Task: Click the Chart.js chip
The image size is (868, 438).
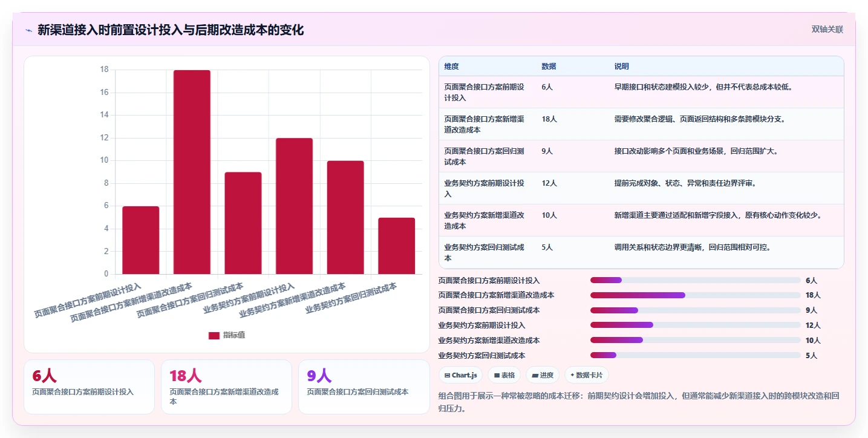Action: (460, 375)
